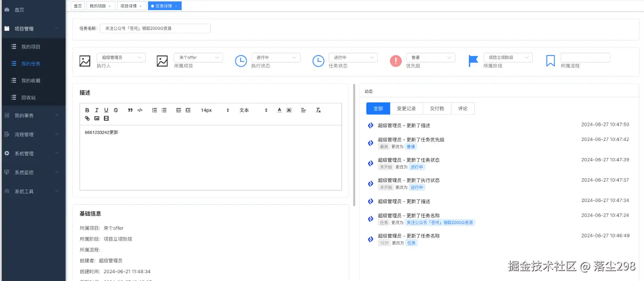644x281 pixels.
Task: Switch to the 评论 tab
Action: click(x=463, y=108)
